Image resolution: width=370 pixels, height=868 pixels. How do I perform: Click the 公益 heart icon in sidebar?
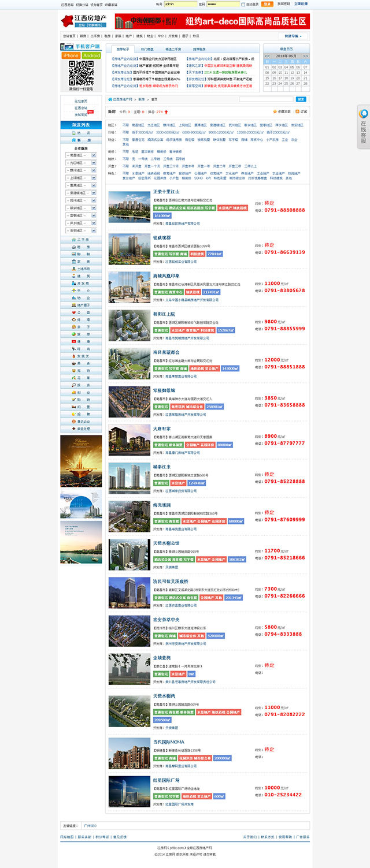coord(73,312)
